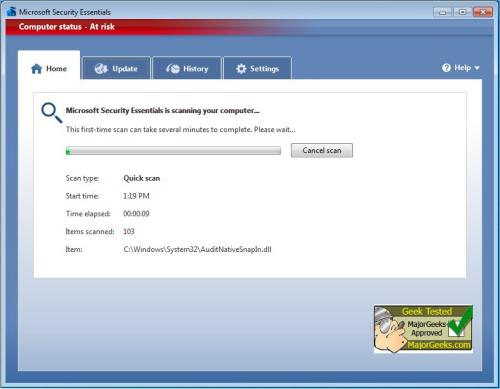Click the "Item:" label
The image size is (500, 389).
(x=74, y=249)
